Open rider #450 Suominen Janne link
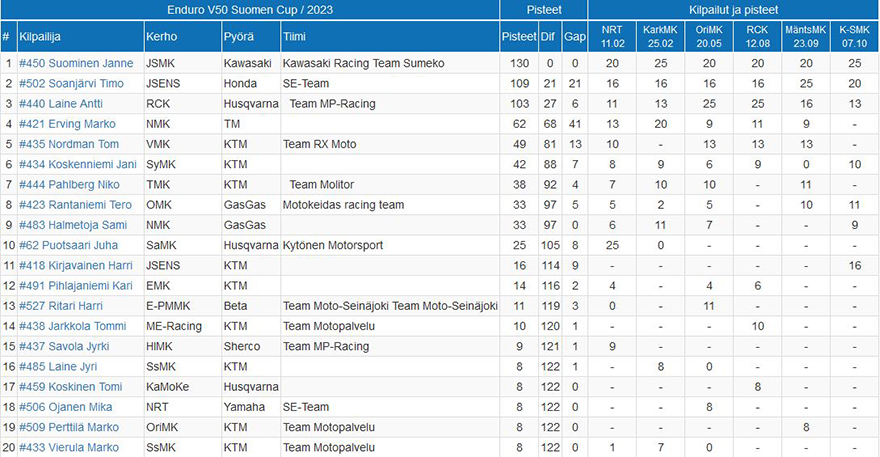The width and height of the screenshot is (880, 457). (76, 63)
